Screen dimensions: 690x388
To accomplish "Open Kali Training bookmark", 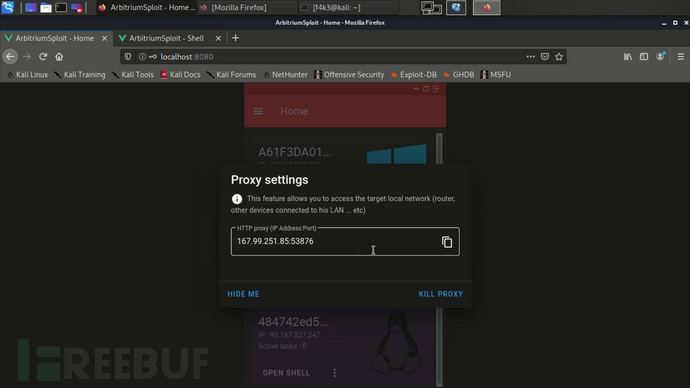I will [80, 75].
